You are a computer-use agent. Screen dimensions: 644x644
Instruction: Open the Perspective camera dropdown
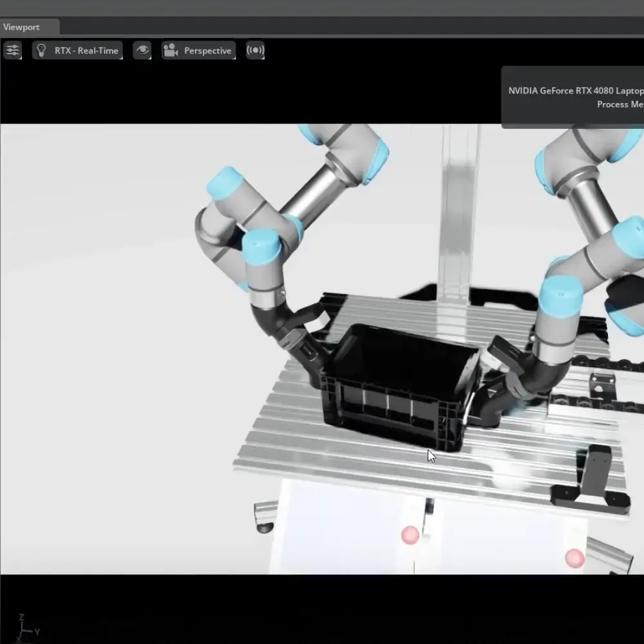click(x=199, y=50)
